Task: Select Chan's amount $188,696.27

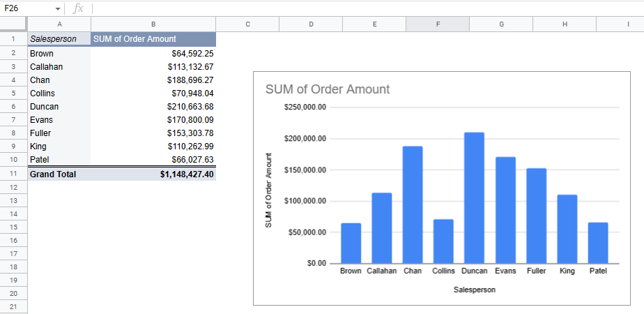Action: point(153,80)
